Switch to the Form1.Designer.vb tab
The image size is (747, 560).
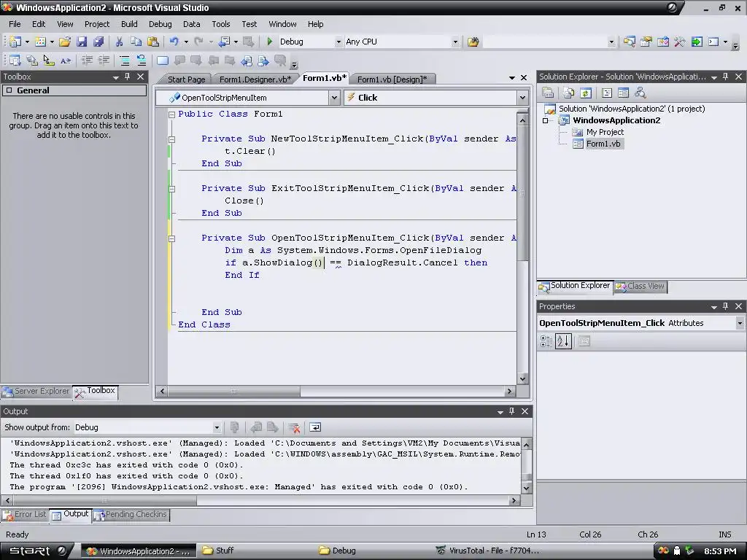pyautogui.click(x=255, y=79)
